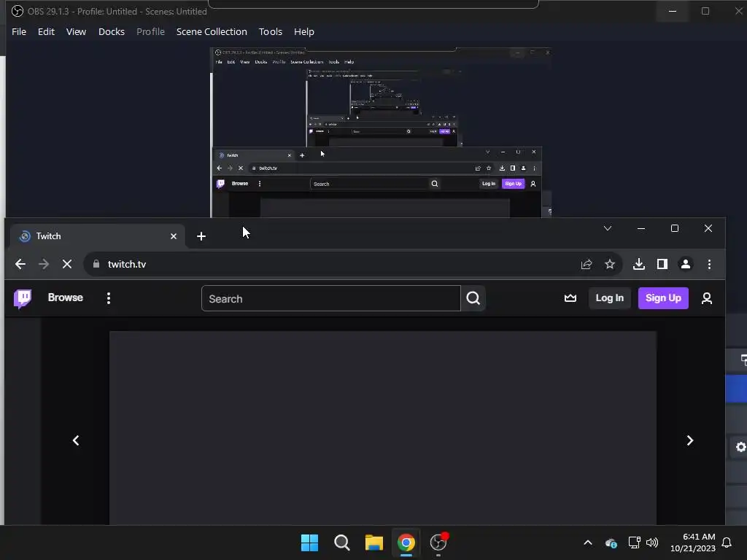Open the Windows Start menu
The image size is (747, 560).
[309, 542]
